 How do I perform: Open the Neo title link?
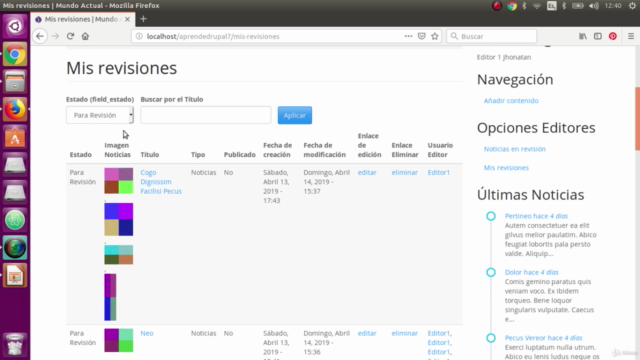(x=147, y=333)
